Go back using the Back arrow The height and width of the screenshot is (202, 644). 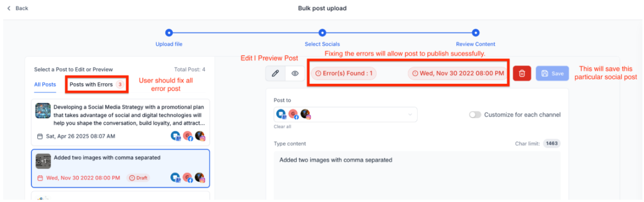click(18, 8)
